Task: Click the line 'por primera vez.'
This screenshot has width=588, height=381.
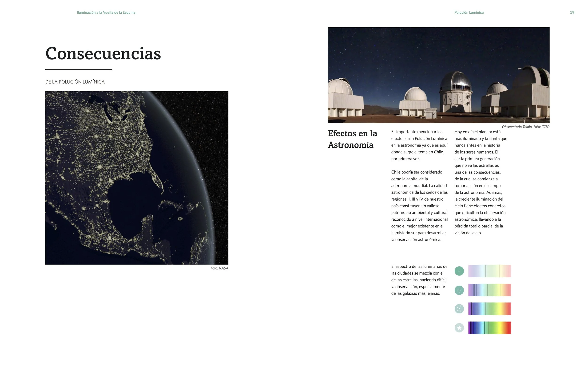Action: (x=406, y=159)
